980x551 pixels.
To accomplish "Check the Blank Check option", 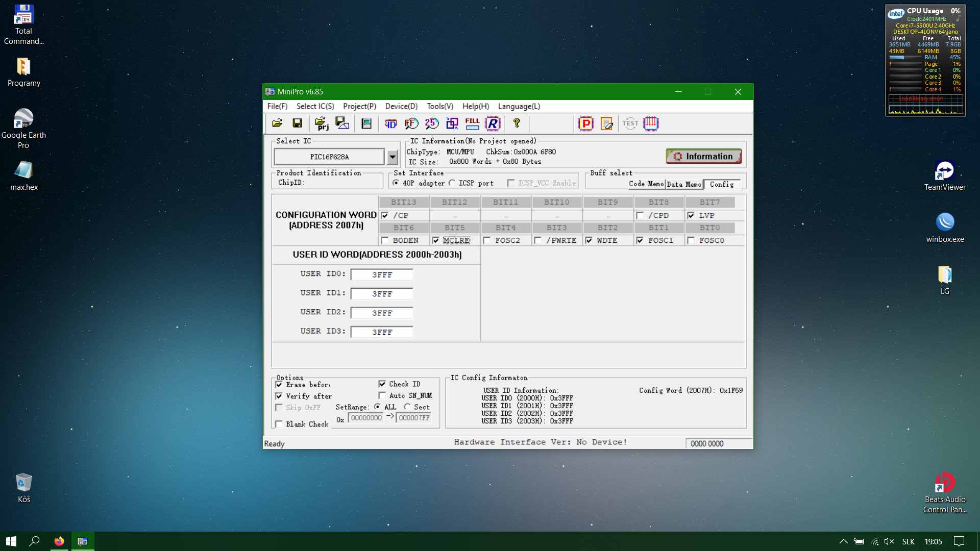I will point(279,424).
